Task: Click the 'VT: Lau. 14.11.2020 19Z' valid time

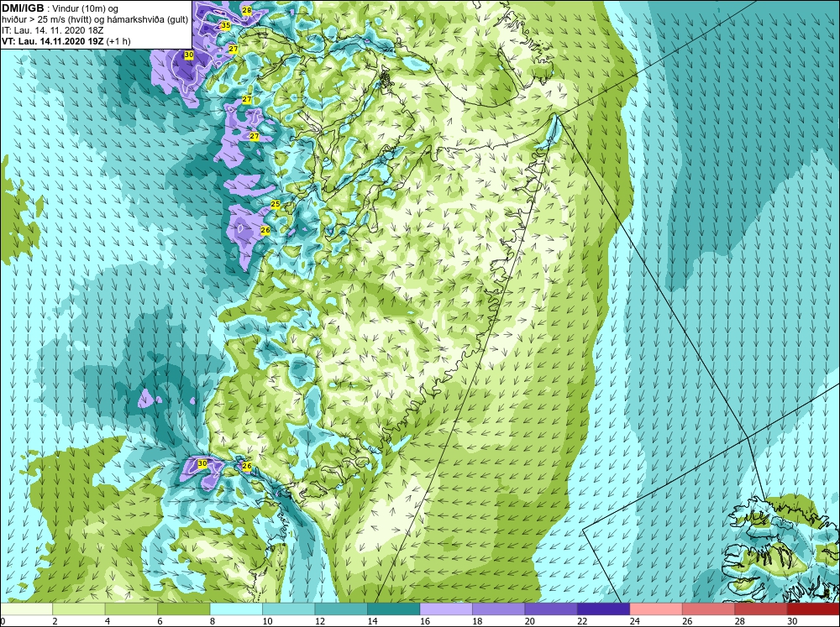Action: (x=52, y=41)
